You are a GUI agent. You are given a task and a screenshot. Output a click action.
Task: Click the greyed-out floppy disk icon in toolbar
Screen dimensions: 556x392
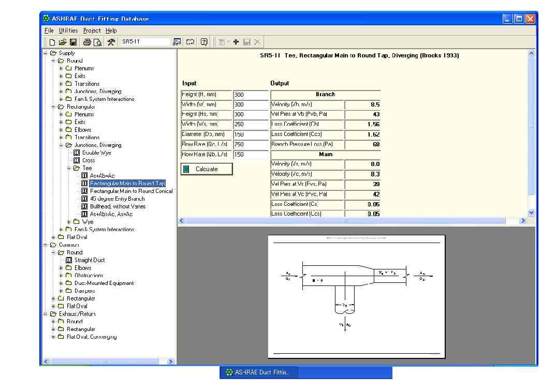[x=247, y=42]
